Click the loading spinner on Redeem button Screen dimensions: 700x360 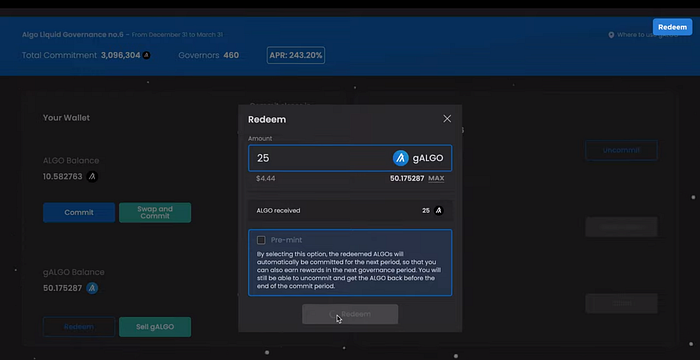click(333, 314)
